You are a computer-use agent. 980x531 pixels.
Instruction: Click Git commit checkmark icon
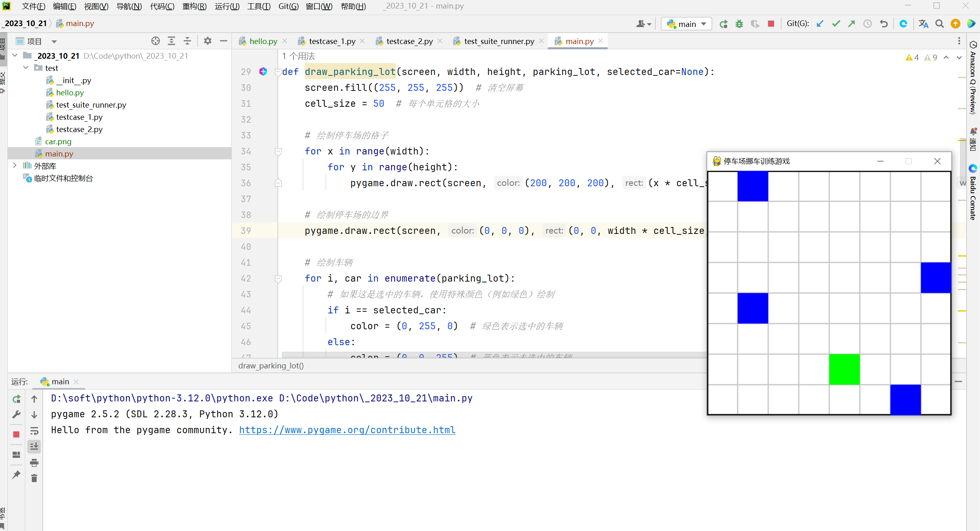(836, 24)
